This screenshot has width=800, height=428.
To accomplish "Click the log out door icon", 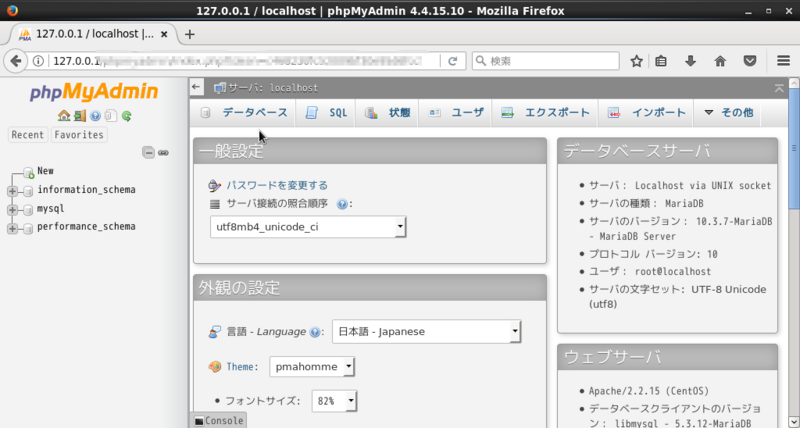I will (x=80, y=116).
